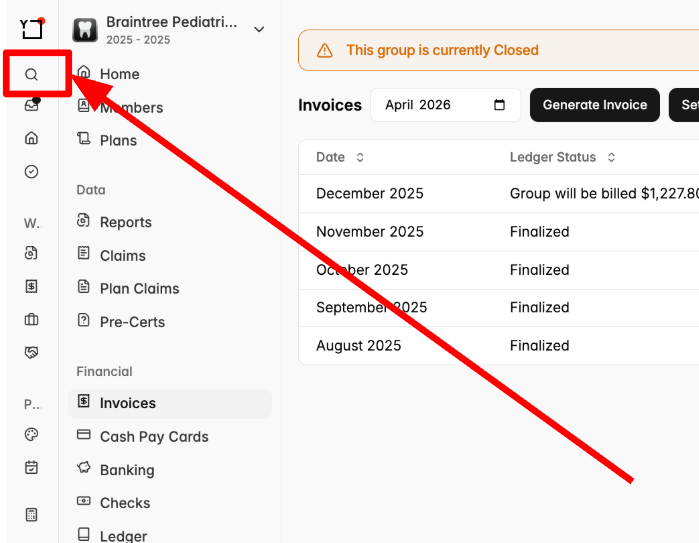The width and height of the screenshot is (699, 543).
Task: Click the April 2026 month input field
Action: [x=445, y=105]
